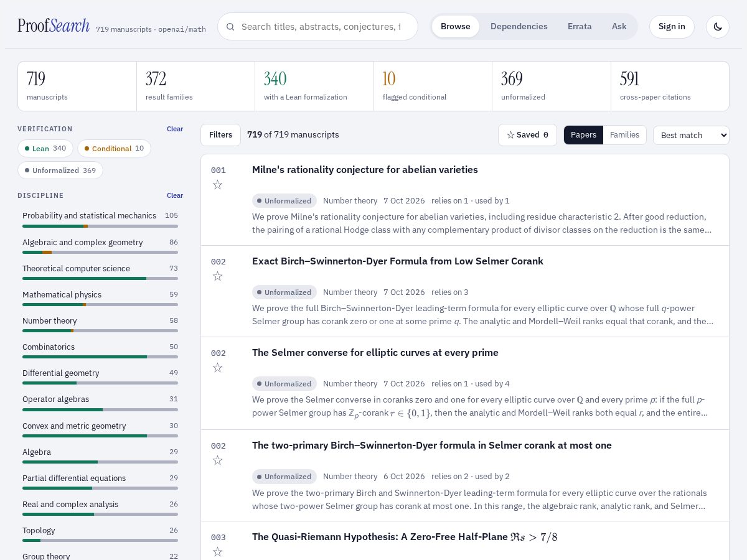Click 'relies on 2 · used by 2' text
This screenshot has height=560, width=747.
click(470, 477)
